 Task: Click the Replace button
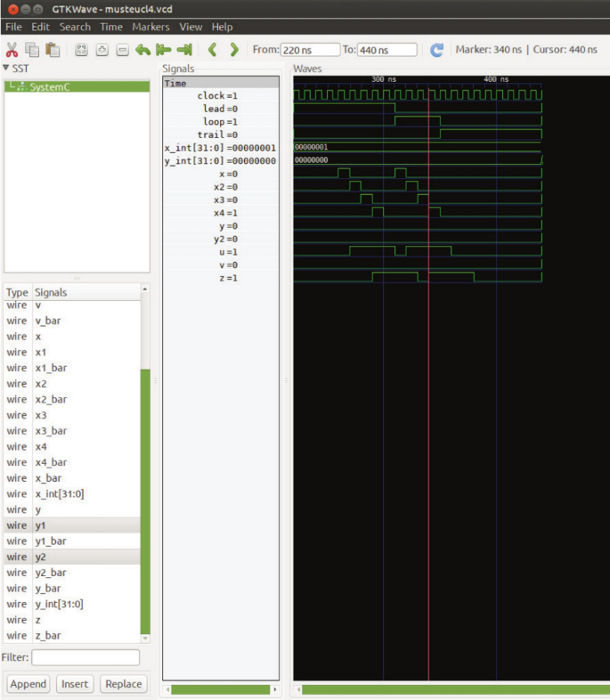[x=124, y=683]
